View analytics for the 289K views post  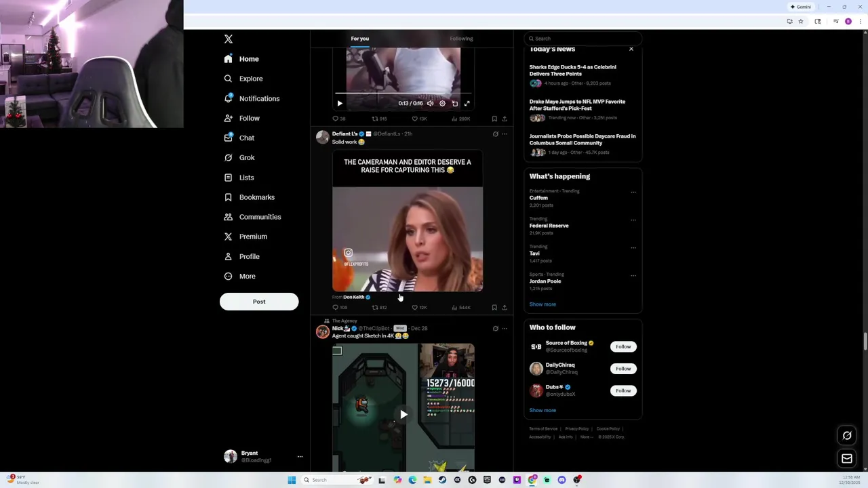pos(461,119)
